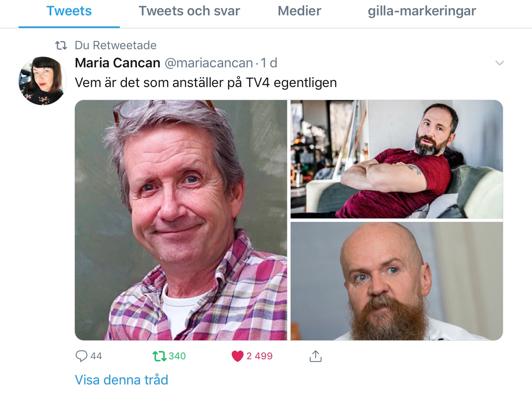Click the @mariacancan handle

(x=208, y=63)
